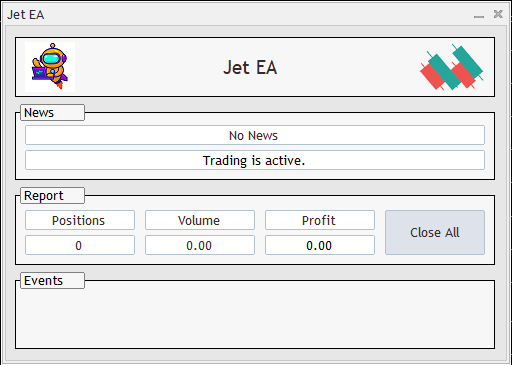Click the Events section label
512x365 pixels.
point(52,280)
